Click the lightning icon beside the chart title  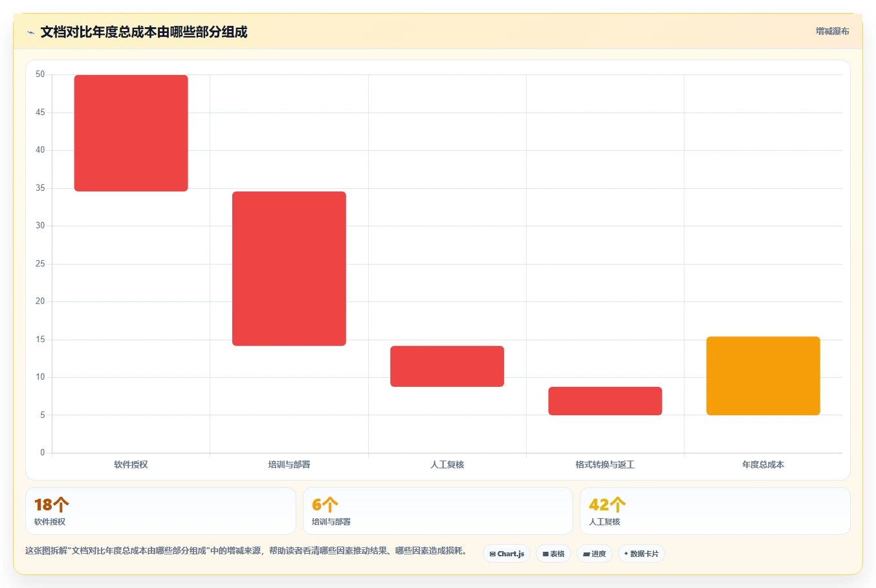click(30, 32)
